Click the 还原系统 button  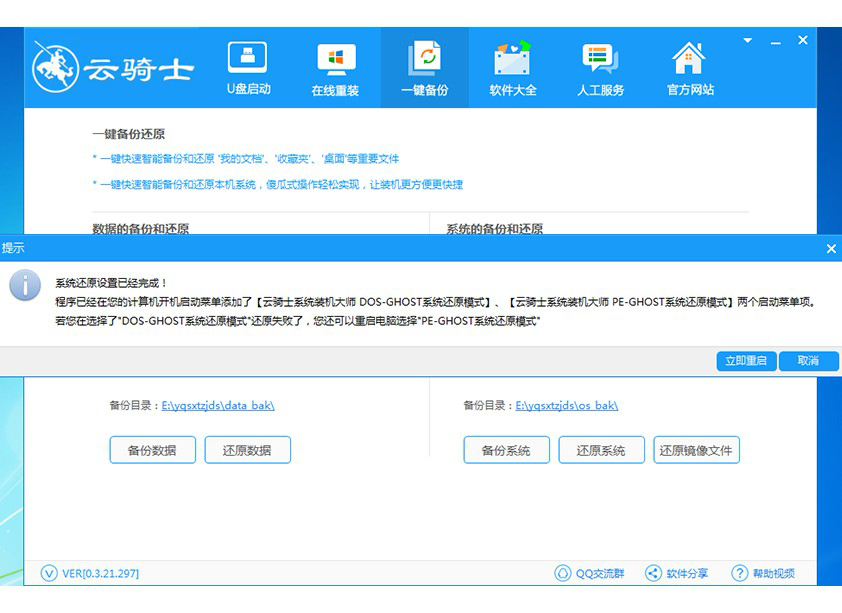pos(601,450)
